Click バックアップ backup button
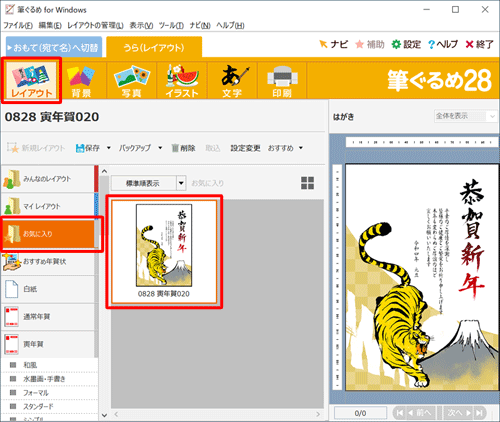Screen dimensions: 500x422 (x=135, y=148)
